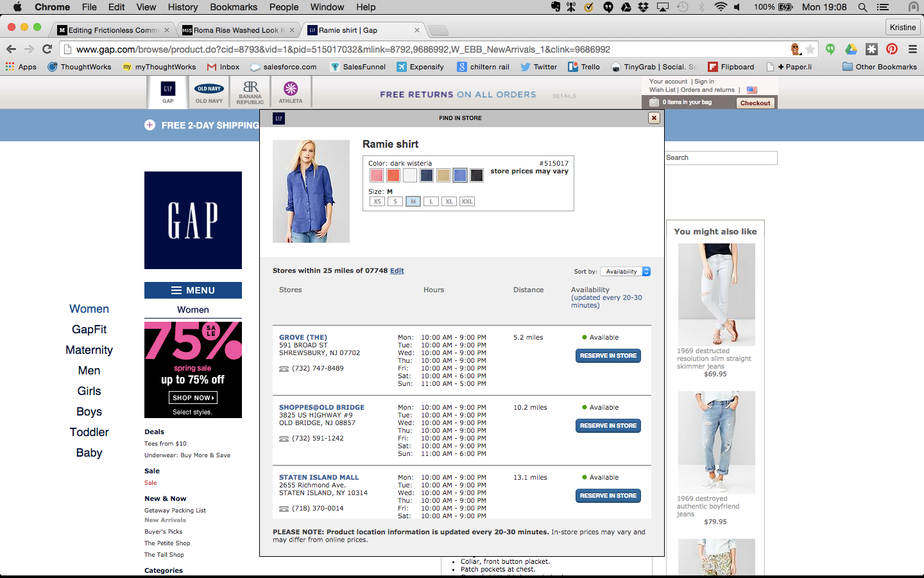Image resolution: width=924 pixels, height=578 pixels.
Task: Click SHOP NOW on the spring sale banner
Action: point(193,398)
